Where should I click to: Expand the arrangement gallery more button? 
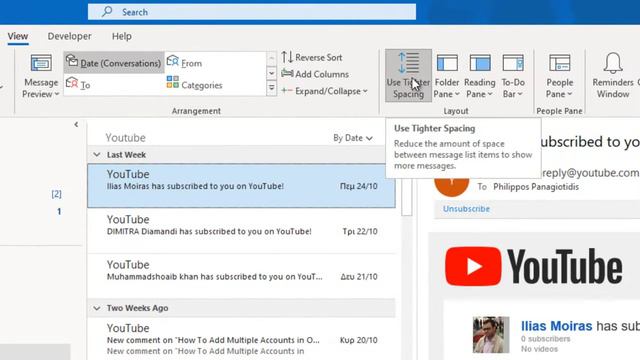pos(271,88)
